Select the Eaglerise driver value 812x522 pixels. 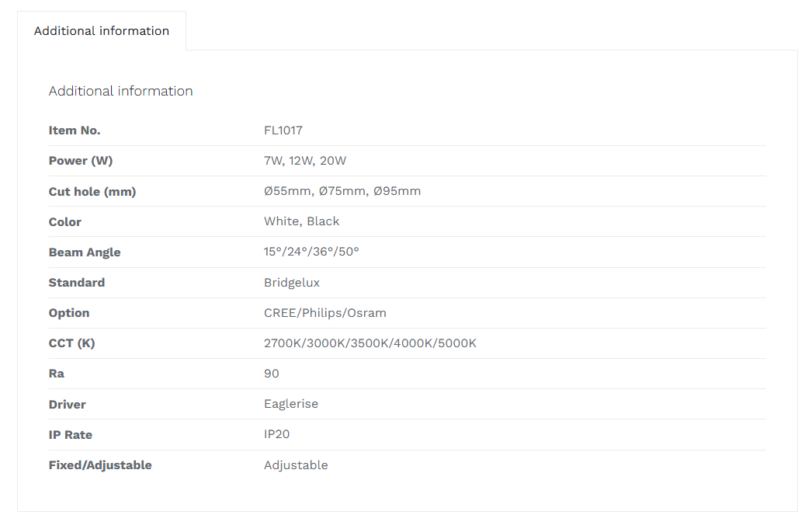click(x=291, y=405)
